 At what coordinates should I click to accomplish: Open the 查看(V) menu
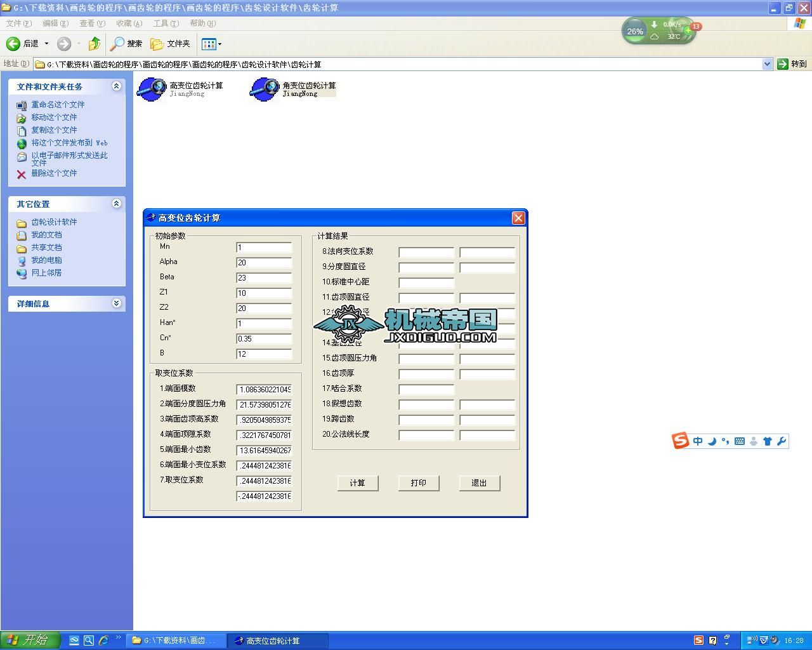click(92, 23)
